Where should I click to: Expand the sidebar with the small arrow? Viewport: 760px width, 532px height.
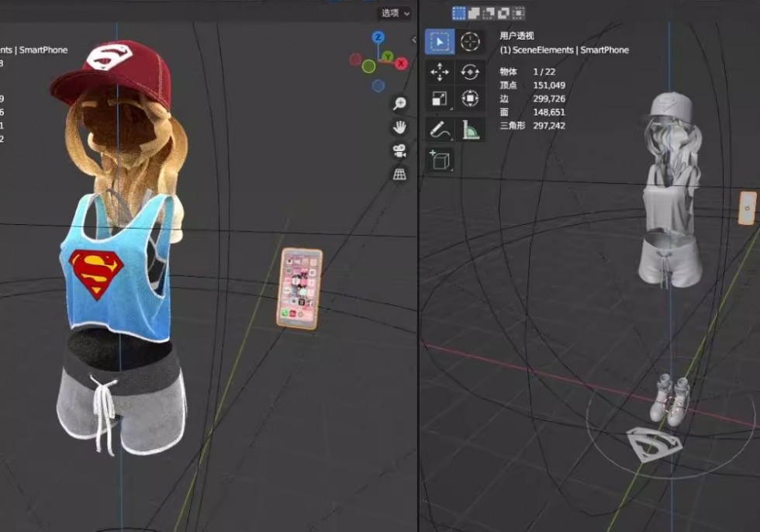click(413, 40)
